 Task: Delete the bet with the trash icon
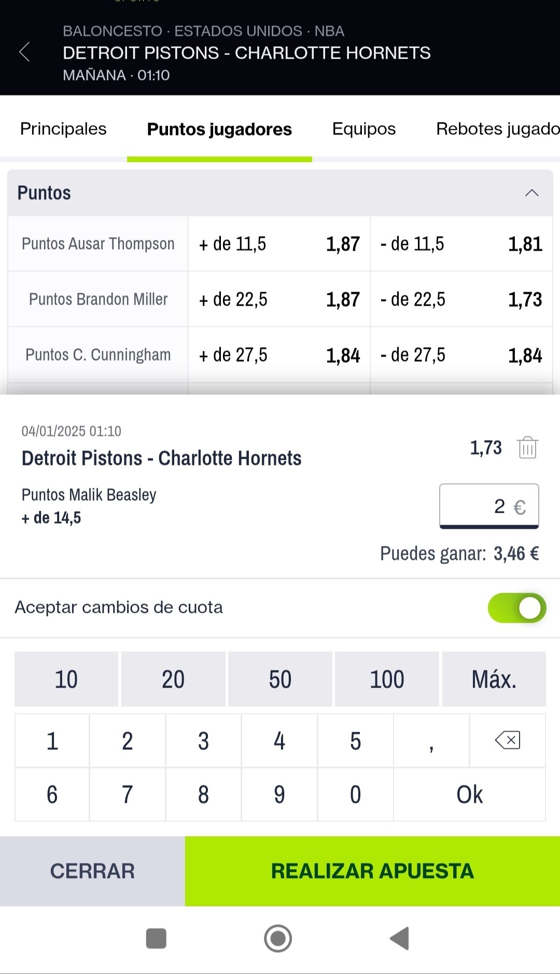pyautogui.click(x=527, y=447)
